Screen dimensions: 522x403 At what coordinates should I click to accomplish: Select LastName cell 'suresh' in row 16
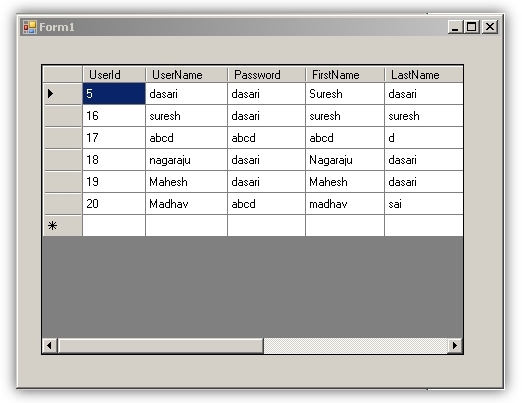(424, 116)
